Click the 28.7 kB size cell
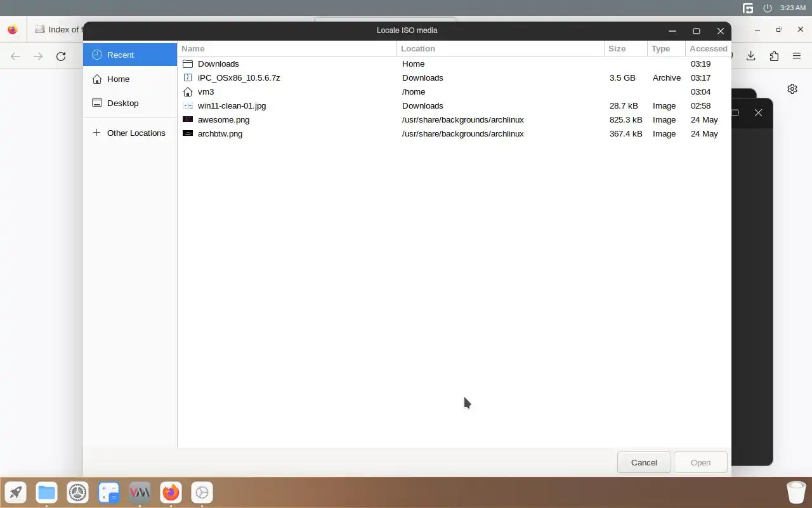 (x=624, y=105)
